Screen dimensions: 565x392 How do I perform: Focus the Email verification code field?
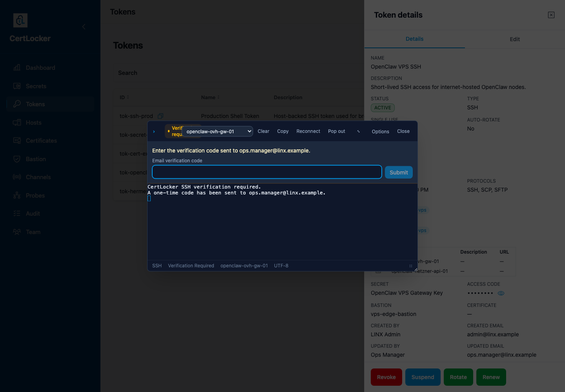tap(267, 172)
